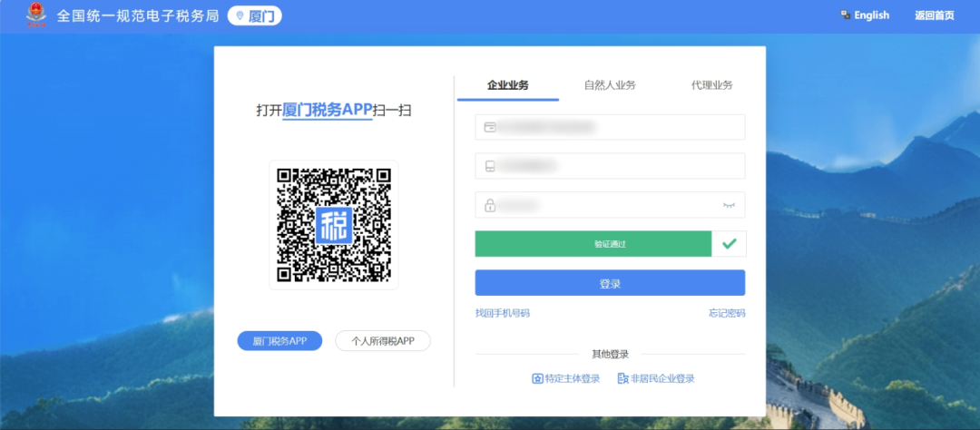Select the 厦门税务APP button
This screenshot has height=430, width=980.
[x=279, y=341]
